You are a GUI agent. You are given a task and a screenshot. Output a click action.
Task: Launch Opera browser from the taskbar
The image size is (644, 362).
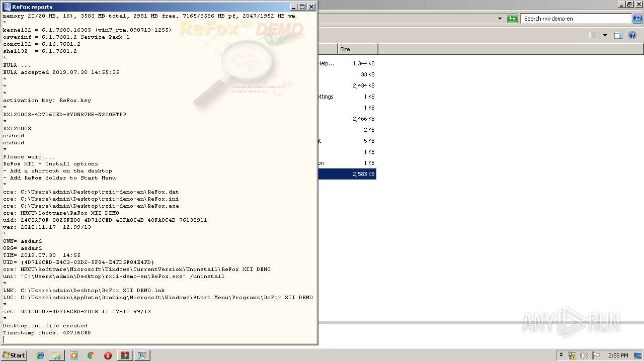pyautogui.click(x=108, y=355)
